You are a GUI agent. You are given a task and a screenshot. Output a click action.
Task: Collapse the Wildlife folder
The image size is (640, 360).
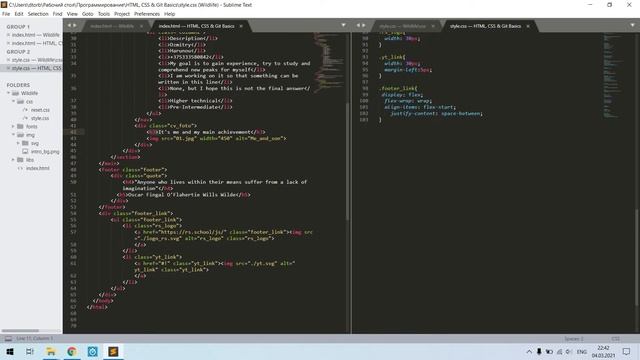[x=8, y=93]
